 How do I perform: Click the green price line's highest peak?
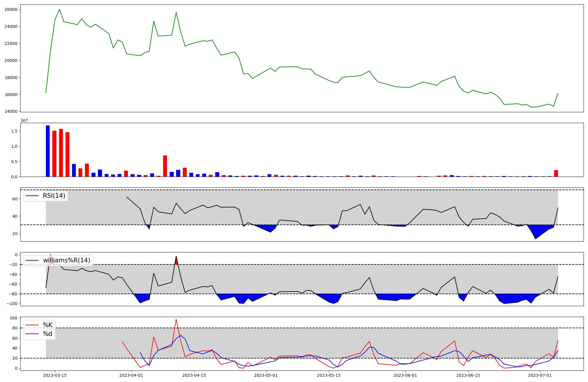click(x=59, y=9)
